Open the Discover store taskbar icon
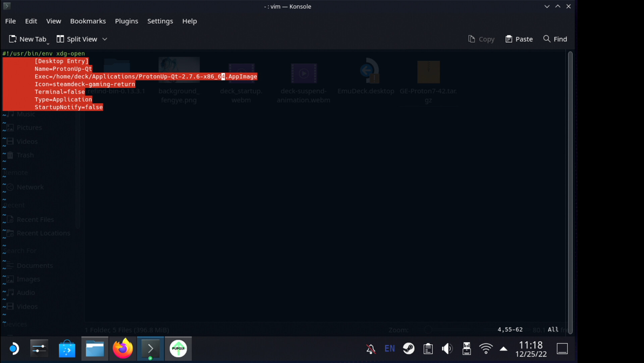Screen dimensions: 644x363 pyautogui.click(x=67, y=348)
